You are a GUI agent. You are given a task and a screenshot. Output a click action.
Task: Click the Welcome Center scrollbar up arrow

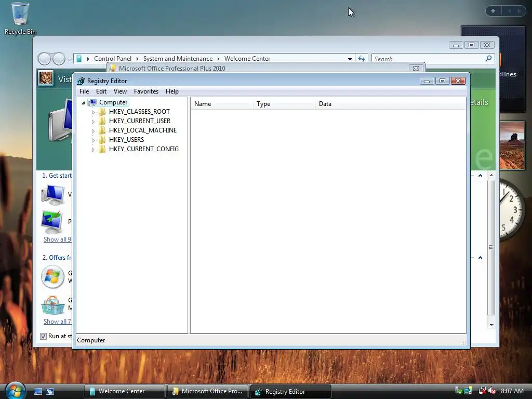(x=491, y=175)
